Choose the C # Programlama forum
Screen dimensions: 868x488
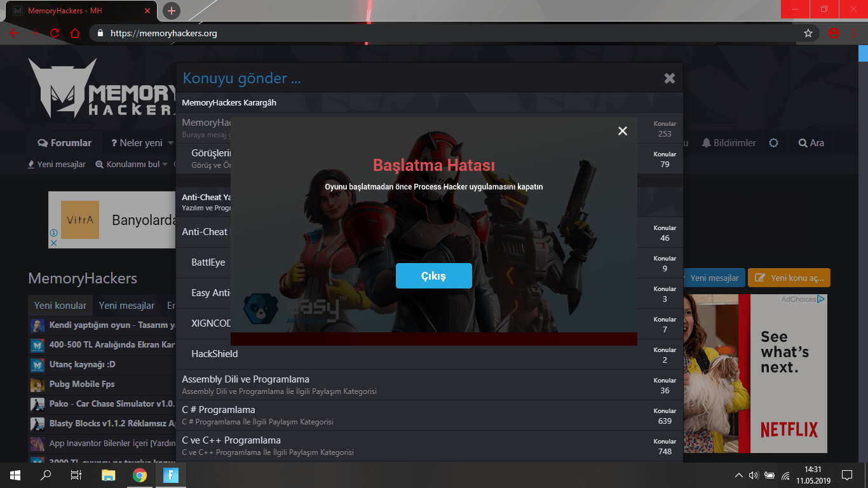pos(430,415)
